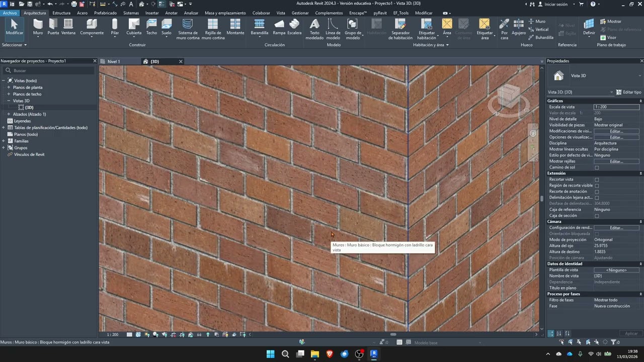Switch to Nivel 1 view tab
The height and width of the screenshot is (362, 644).
(114, 61)
